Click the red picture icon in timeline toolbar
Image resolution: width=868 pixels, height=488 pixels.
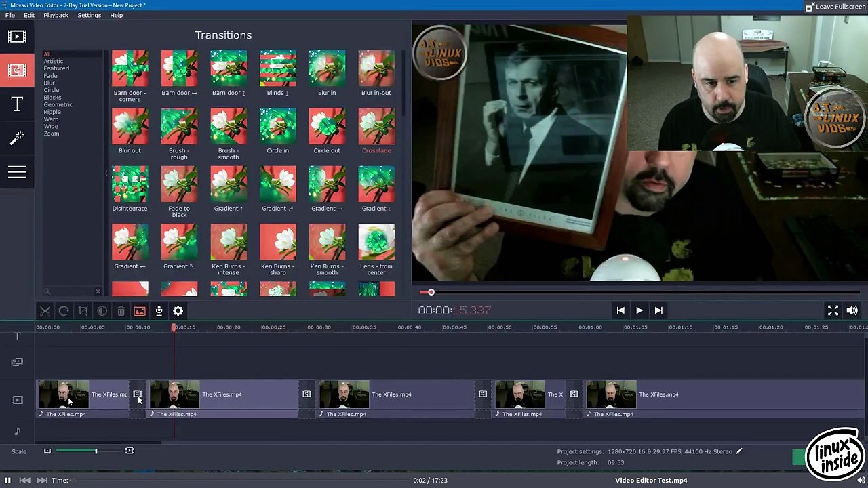pyautogui.click(x=140, y=311)
